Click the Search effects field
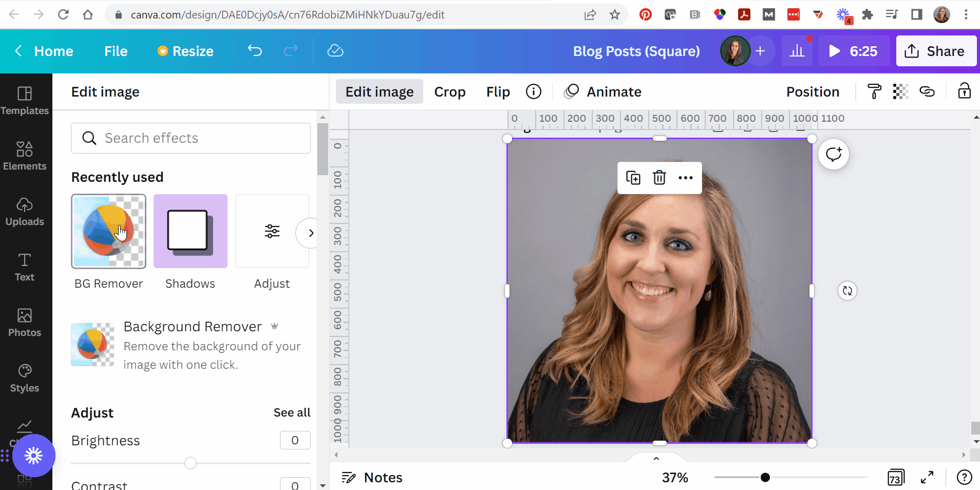The width and height of the screenshot is (980, 490). (x=191, y=138)
